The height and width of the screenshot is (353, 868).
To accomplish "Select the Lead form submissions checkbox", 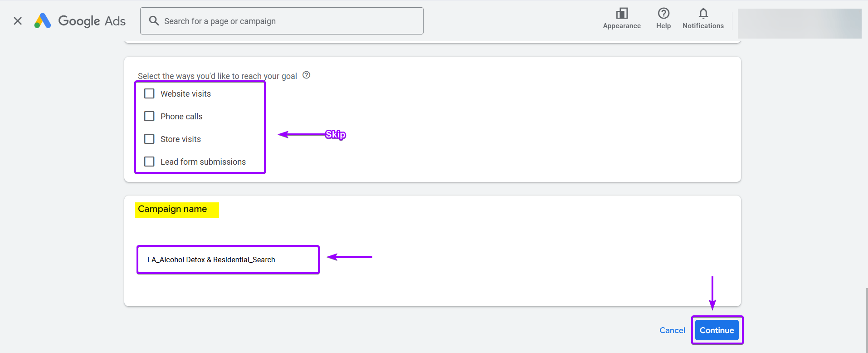I will (x=149, y=162).
